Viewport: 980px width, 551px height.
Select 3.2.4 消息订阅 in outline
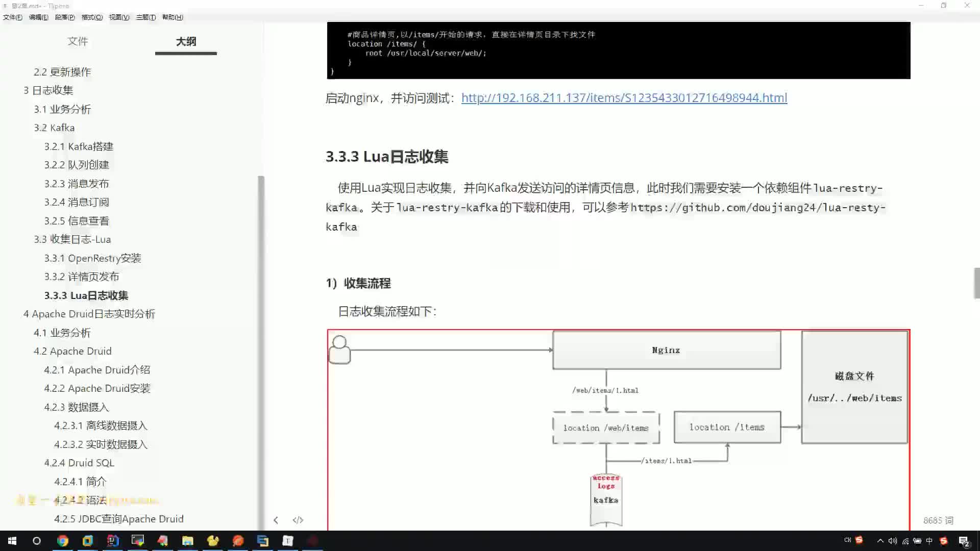pos(77,202)
